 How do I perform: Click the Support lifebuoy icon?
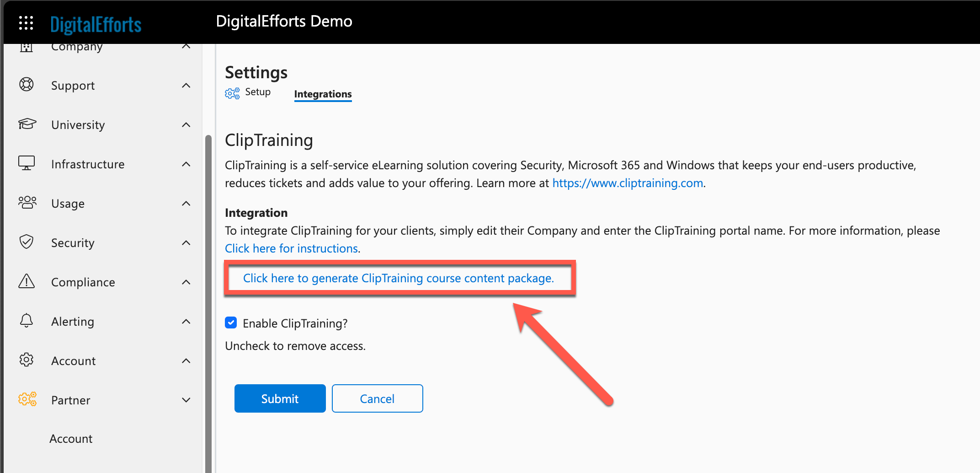27,85
